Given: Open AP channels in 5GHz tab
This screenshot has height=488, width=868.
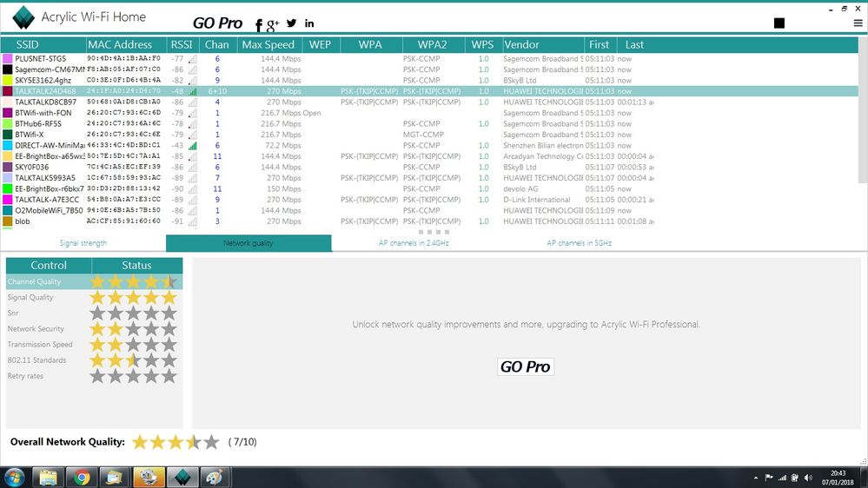Looking at the screenshot, I should point(579,243).
